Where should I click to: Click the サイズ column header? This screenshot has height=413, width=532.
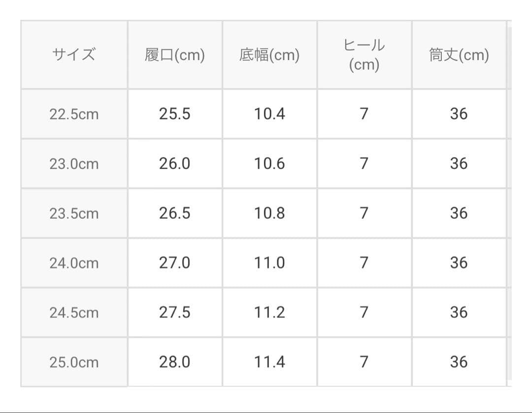point(74,55)
